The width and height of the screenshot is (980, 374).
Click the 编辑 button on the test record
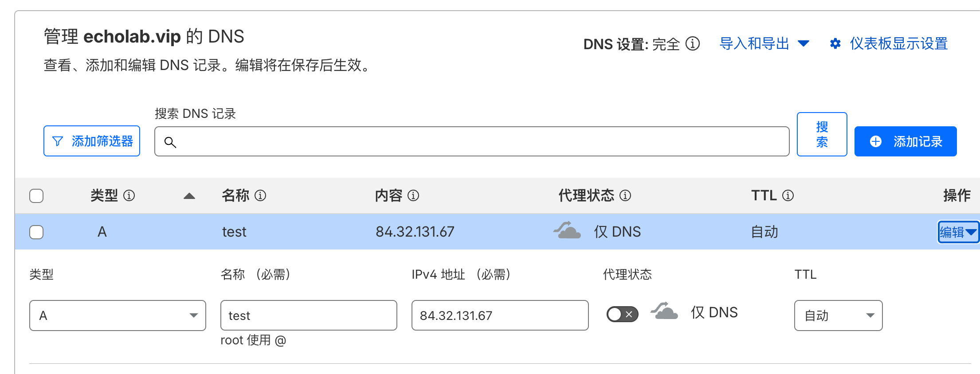pos(958,232)
